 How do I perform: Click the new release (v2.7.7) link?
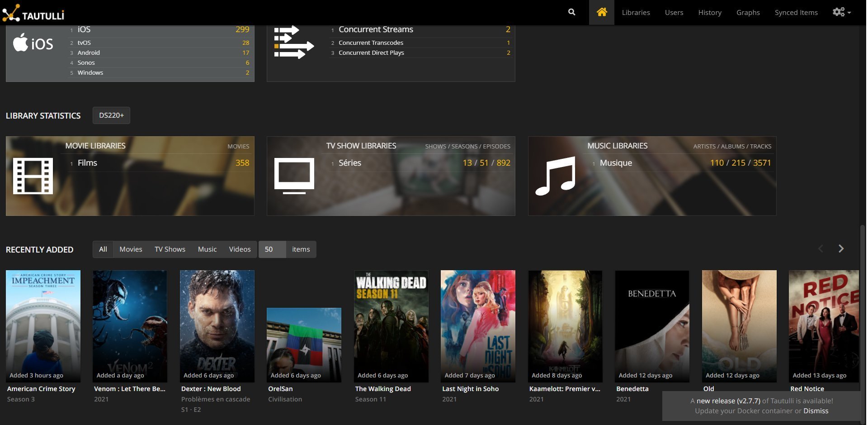[x=728, y=401]
